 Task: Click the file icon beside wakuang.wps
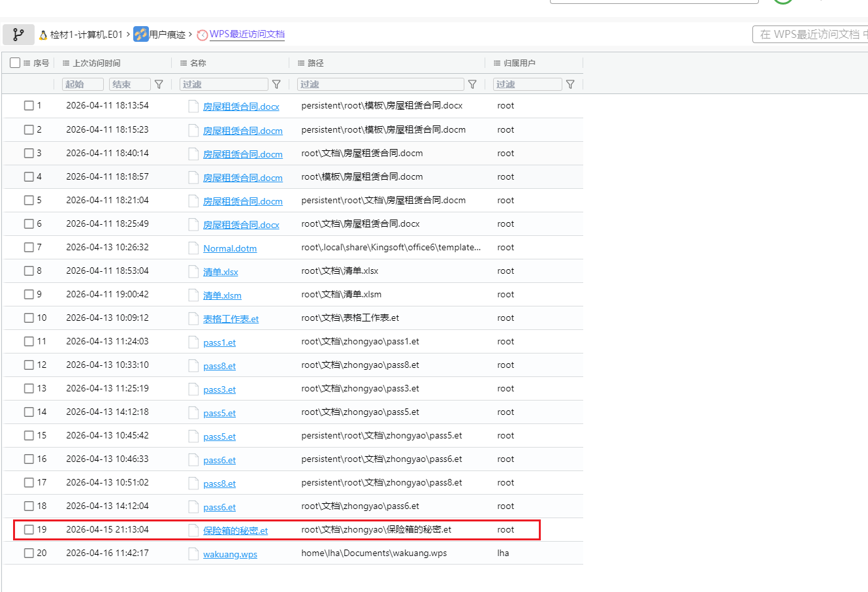coord(193,553)
